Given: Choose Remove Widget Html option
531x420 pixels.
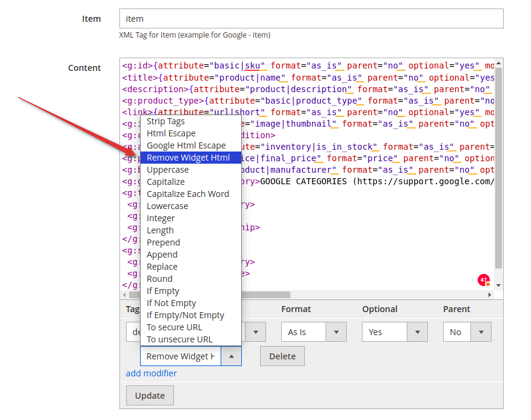Looking at the screenshot, I should pos(191,158).
